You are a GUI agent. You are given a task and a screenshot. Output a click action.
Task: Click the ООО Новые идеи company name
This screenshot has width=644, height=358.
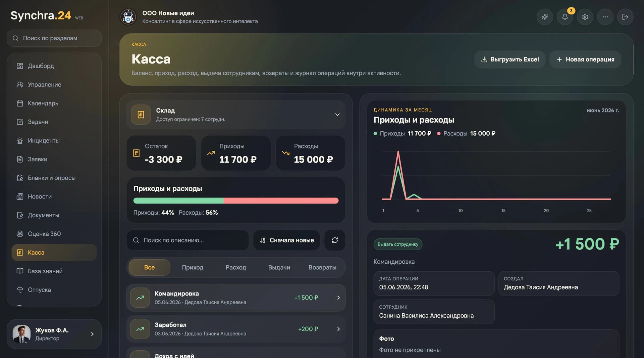pos(168,13)
